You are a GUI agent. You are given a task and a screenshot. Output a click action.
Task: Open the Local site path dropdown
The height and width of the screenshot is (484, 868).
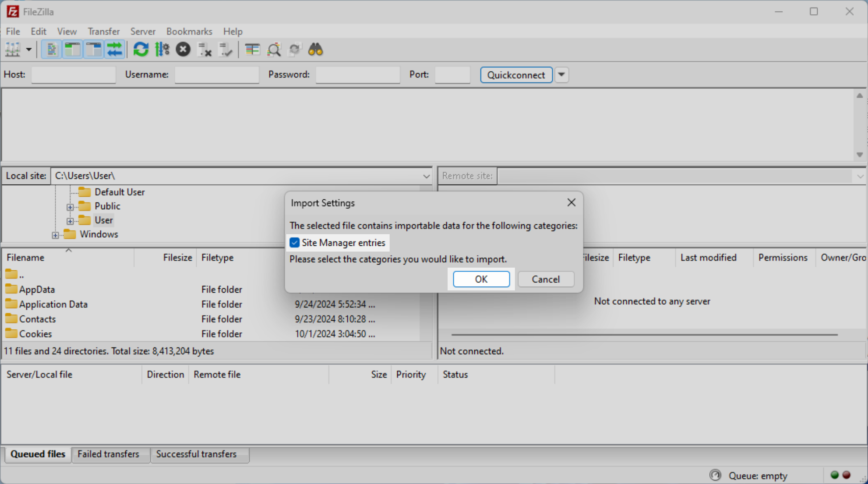pyautogui.click(x=426, y=176)
